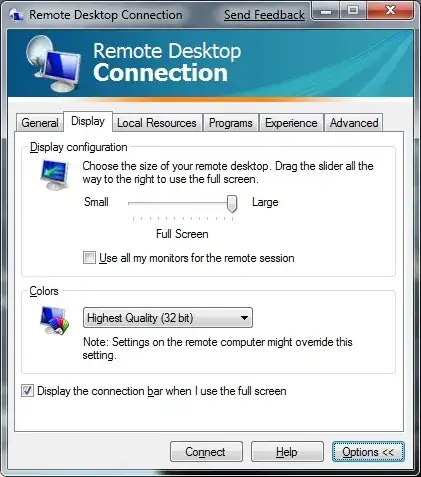Image resolution: width=421 pixels, height=477 pixels.
Task: Click the large Remote Desktop banner computer icon
Action: click(53, 64)
